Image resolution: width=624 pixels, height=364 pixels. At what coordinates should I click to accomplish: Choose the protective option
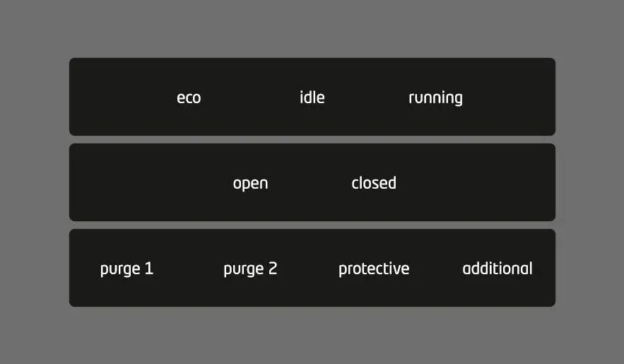(x=374, y=269)
